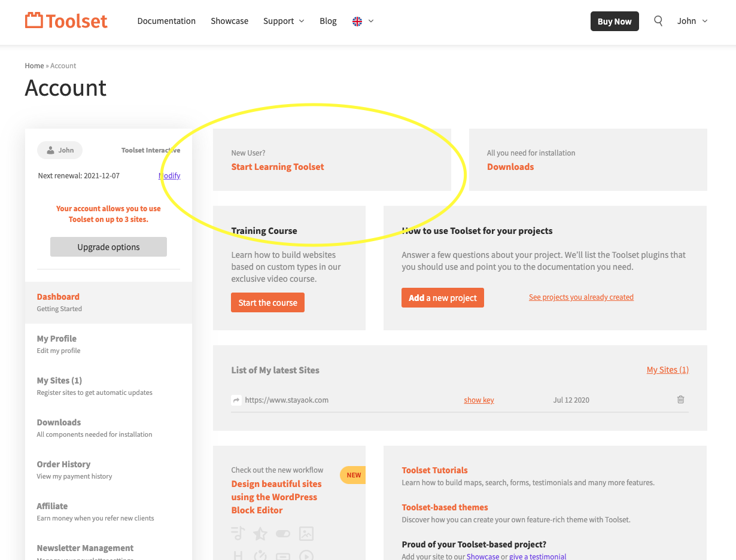Open Affiliate in the sidebar
This screenshot has height=560, width=736.
[x=108, y=512]
